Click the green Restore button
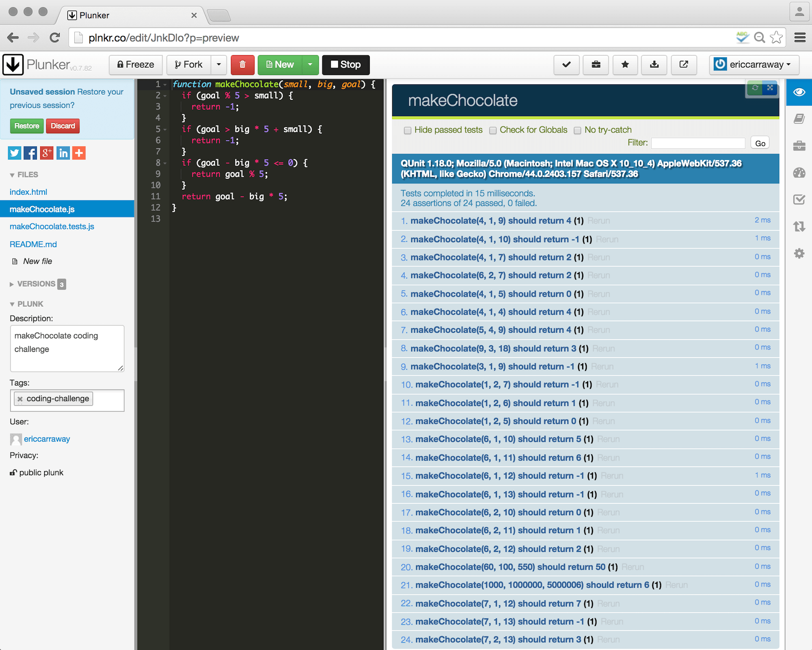The image size is (812, 650). (27, 126)
